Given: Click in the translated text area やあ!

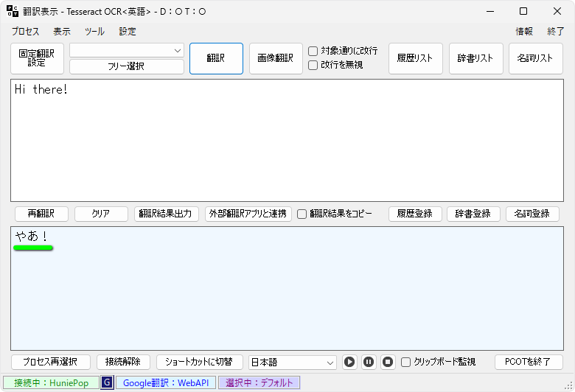Looking at the screenshot, I should click(x=287, y=289).
